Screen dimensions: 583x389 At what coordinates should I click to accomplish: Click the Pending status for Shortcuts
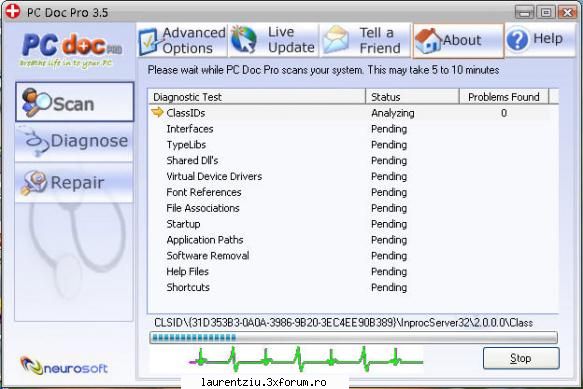tap(389, 287)
